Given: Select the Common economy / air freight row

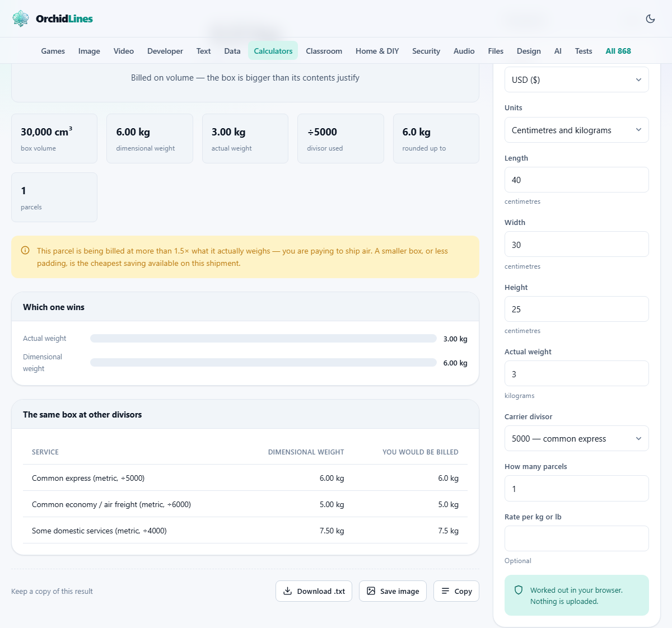Looking at the screenshot, I should coord(245,504).
